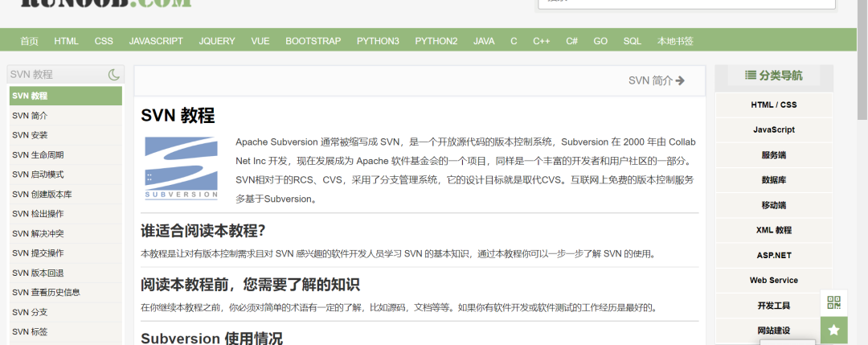This screenshot has width=868, height=345.
Task: Open PYTHON3 in the navigation bar
Action: [378, 41]
